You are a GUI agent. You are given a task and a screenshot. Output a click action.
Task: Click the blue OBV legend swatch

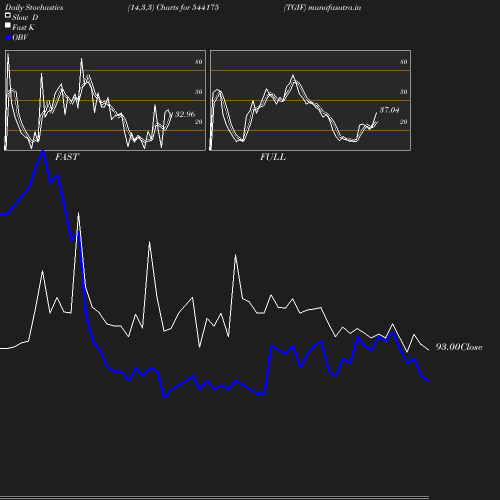8,38
